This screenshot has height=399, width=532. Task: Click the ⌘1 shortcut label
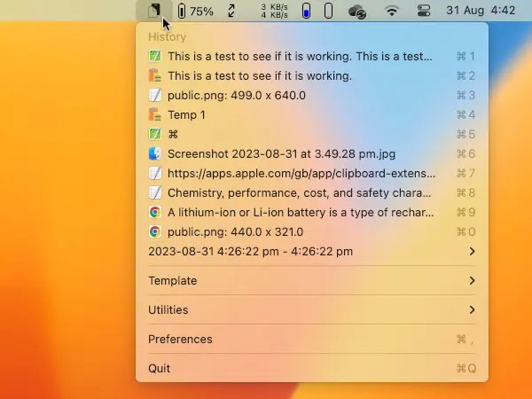[x=465, y=57]
